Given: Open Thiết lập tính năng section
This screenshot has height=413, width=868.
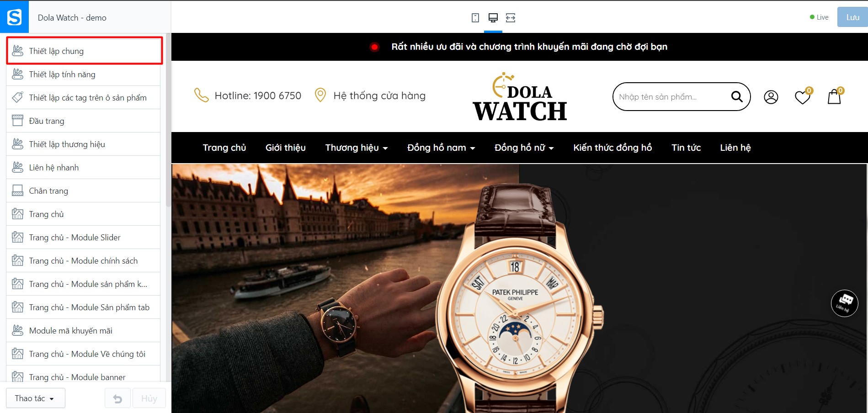Looking at the screenshot, I should [x=83, y=74].
